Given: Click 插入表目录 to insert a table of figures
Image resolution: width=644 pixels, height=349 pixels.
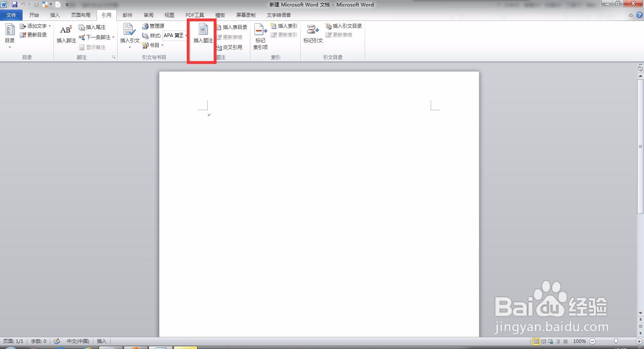Looking at the screenshot, I should point(231,27).
